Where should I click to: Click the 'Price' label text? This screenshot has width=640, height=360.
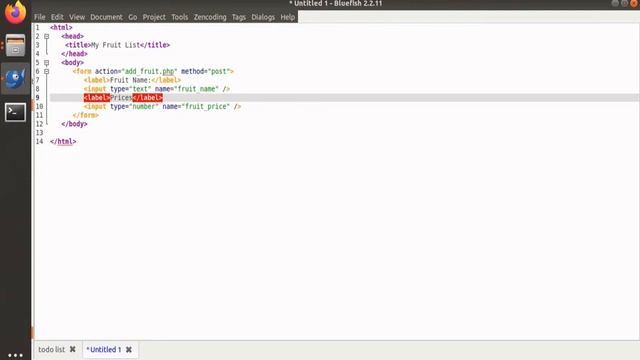121,98
